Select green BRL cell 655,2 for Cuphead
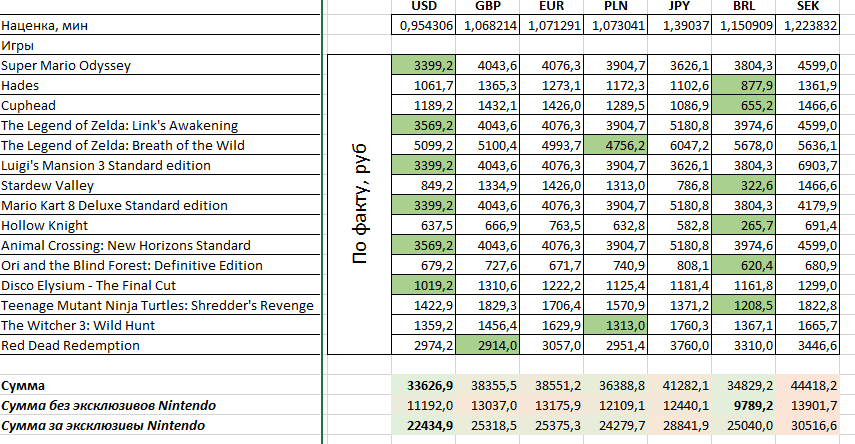The width and height of the screenshot is (855, 444). 744,105
